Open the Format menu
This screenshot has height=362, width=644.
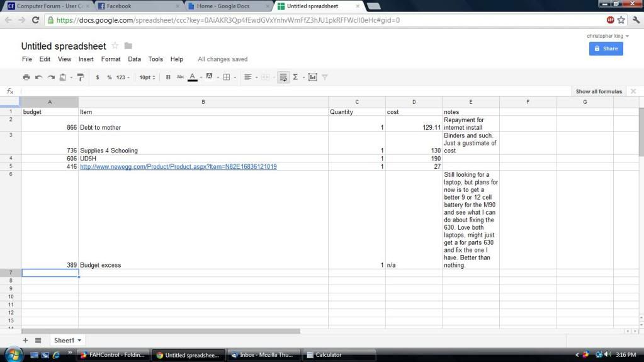click(111, 59)
